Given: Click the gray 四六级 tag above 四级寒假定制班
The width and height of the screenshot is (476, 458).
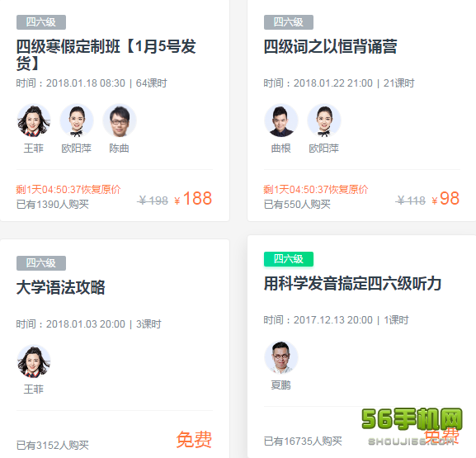Looking at the screenshot, I should 41,22.
